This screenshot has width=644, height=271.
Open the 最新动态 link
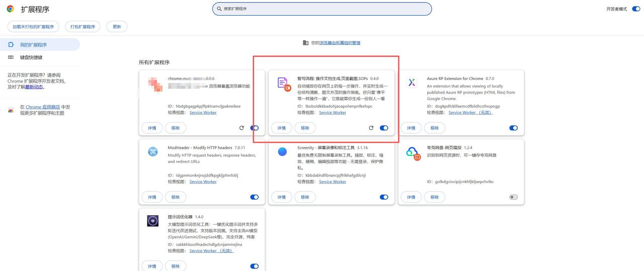[x=34, y=87]
